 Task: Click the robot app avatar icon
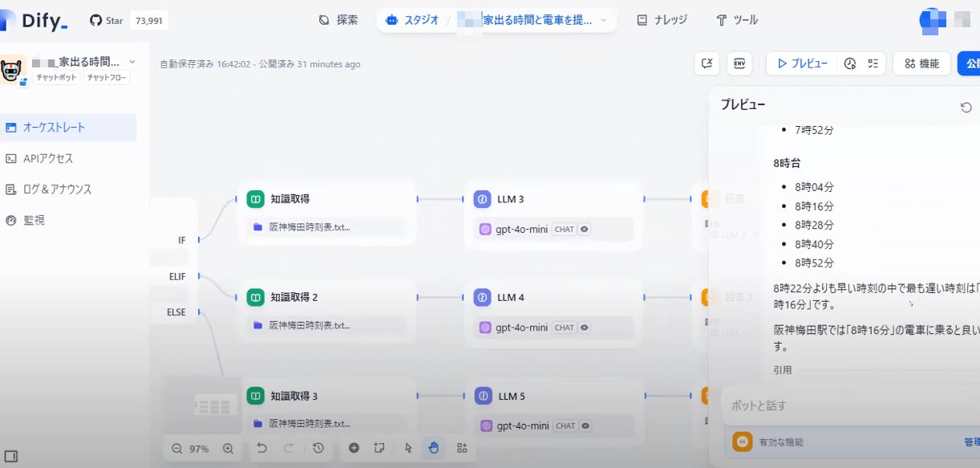point(12,70)
